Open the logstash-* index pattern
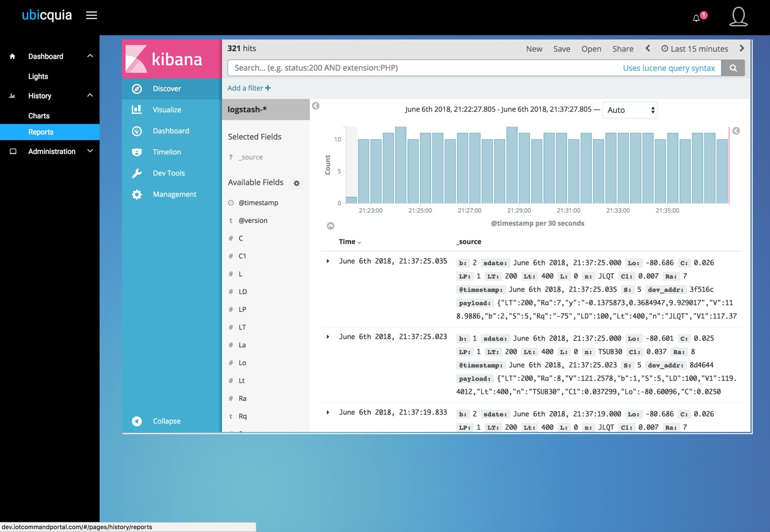 click(266, 110)
